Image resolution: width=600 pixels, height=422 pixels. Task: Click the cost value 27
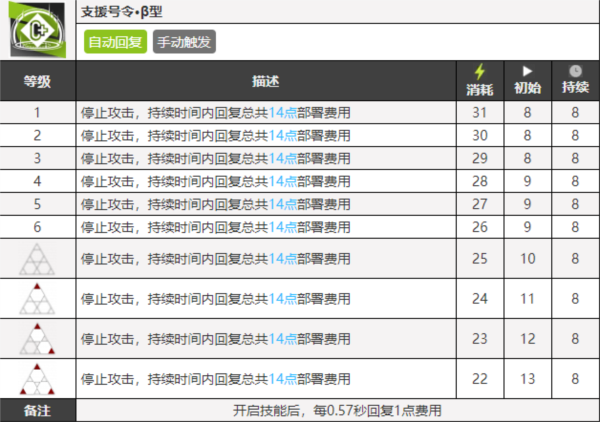click(480, 204)
